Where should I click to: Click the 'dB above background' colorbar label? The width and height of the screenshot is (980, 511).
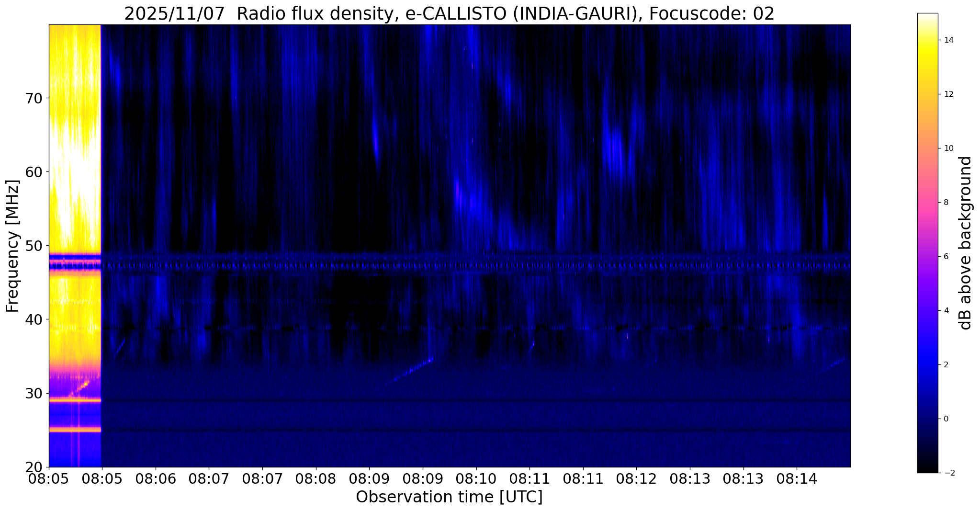click(965, 243)
